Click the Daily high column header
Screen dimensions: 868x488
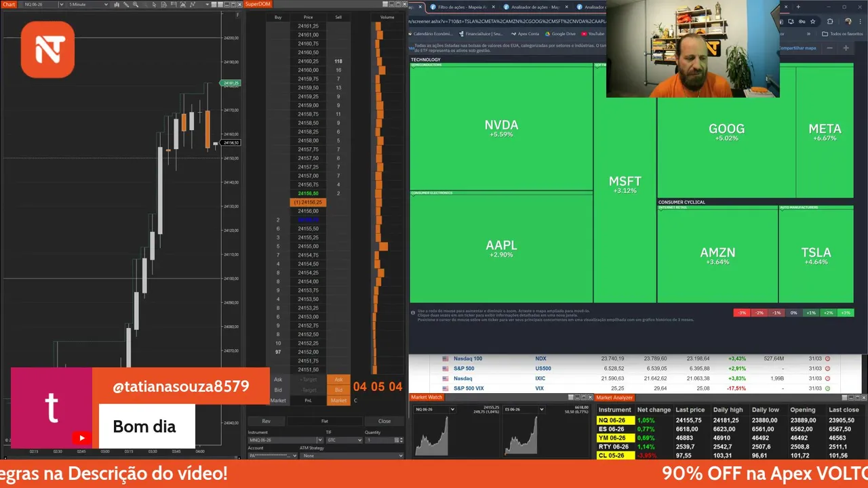click(x=728, y=409)
